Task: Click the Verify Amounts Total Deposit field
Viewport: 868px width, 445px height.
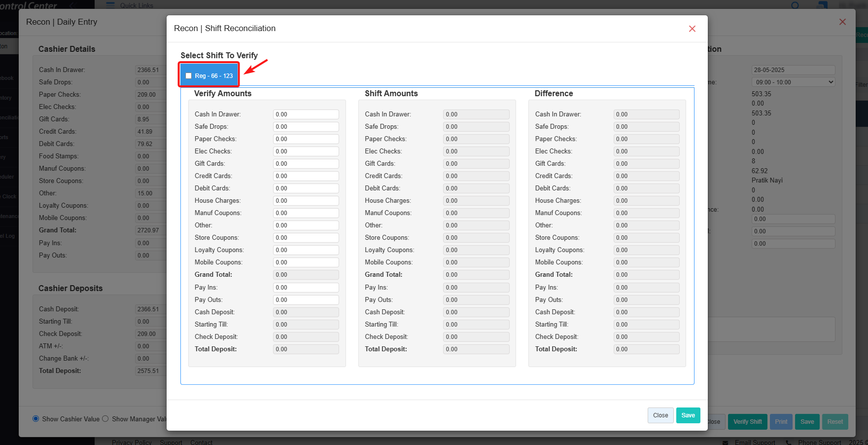Action: tap(306, 349)
